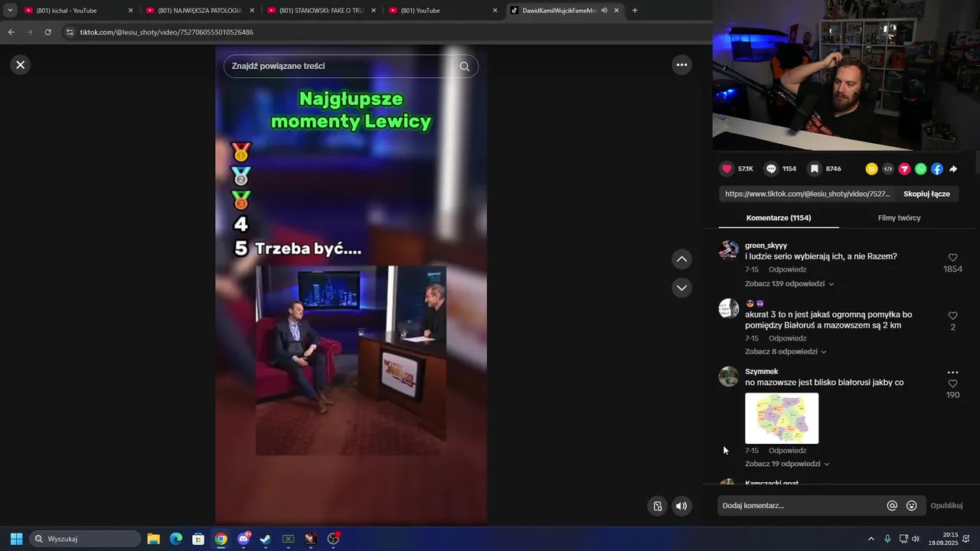
Task: Open the emoji picker icon
Action: pyautogui.click(x=911, y=506)
